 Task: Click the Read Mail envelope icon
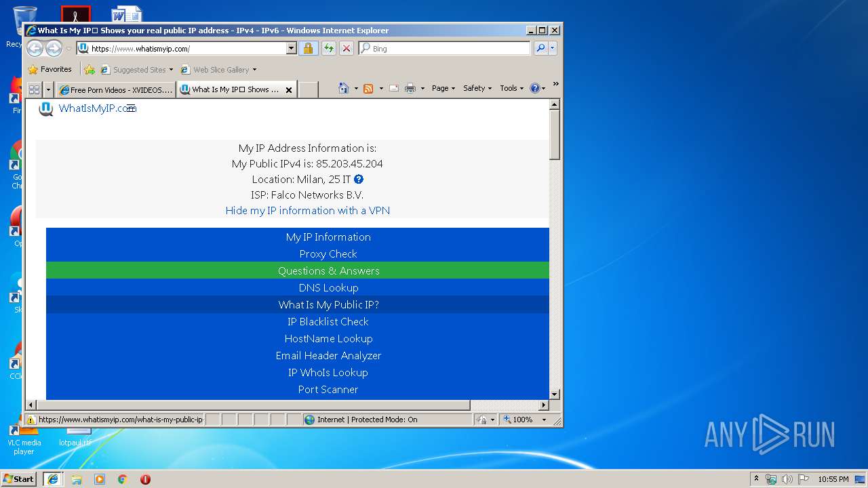[394, 88]
